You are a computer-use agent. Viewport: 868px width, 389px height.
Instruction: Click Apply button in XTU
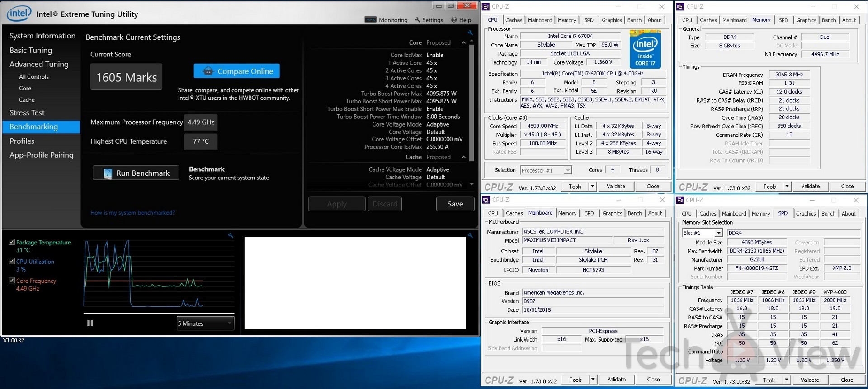click(337, 204)
